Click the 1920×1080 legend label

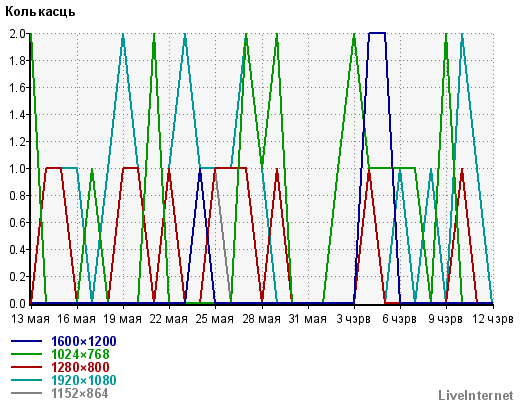[84, 380]
